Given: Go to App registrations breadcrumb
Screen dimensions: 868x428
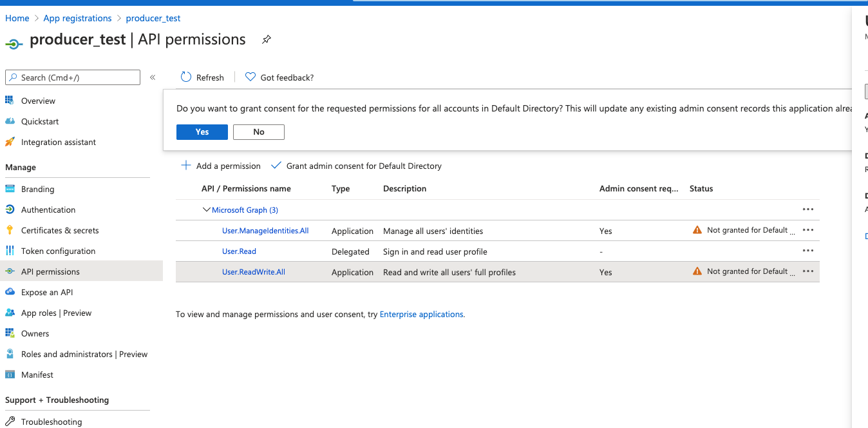Looking at the screenshot, I should (77, 18).
